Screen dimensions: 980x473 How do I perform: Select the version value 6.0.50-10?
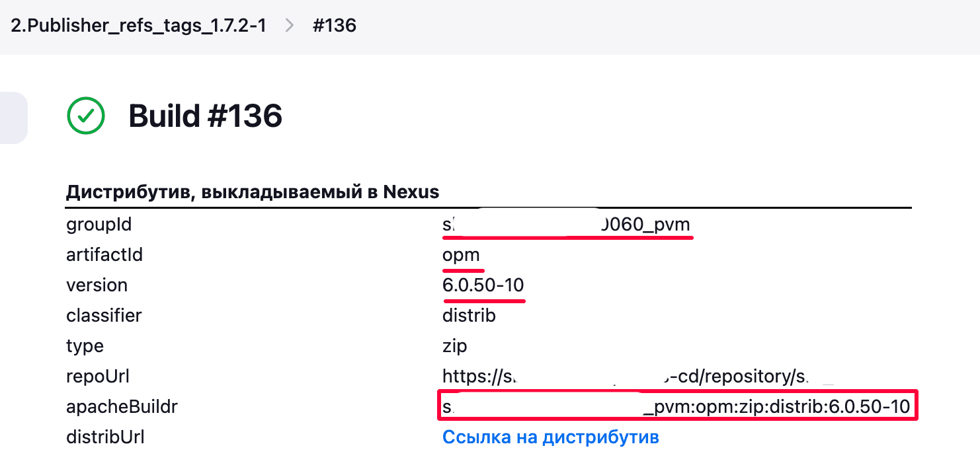pos(483,285)
